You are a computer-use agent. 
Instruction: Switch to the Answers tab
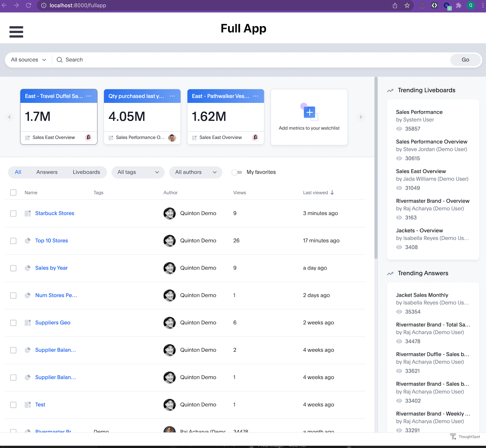point(47,172)
